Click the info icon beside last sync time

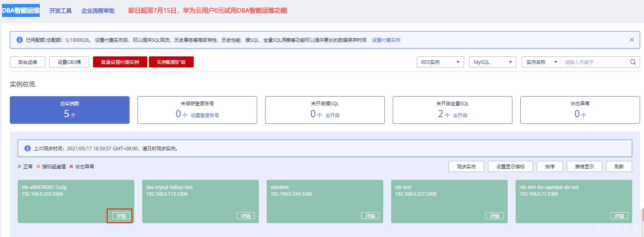point(28,148)
